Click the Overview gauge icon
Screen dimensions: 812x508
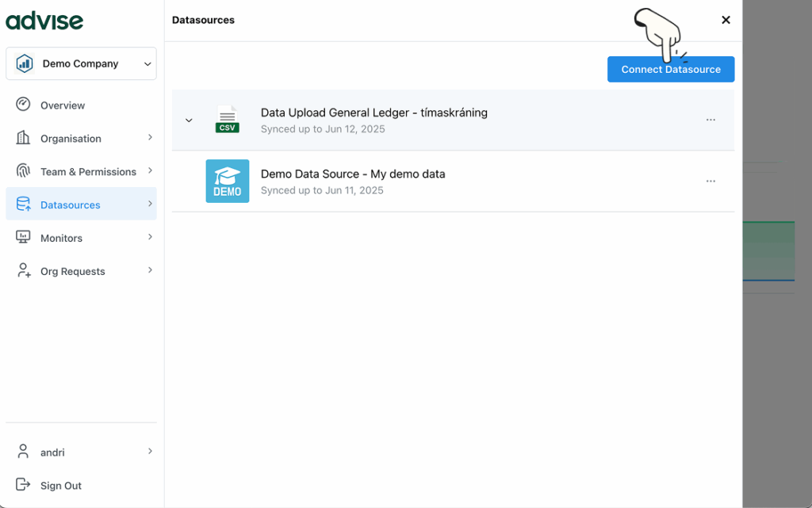23,105
